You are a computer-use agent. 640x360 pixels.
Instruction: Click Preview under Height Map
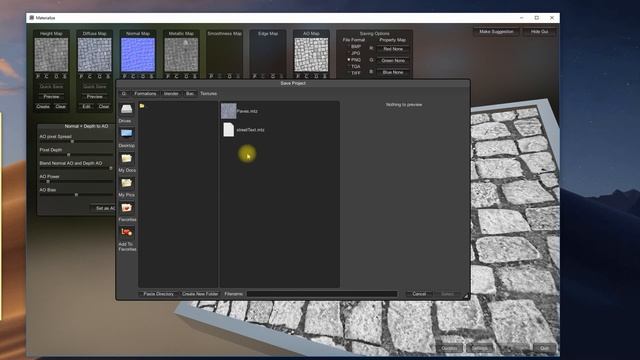click(x=51, y=97)
